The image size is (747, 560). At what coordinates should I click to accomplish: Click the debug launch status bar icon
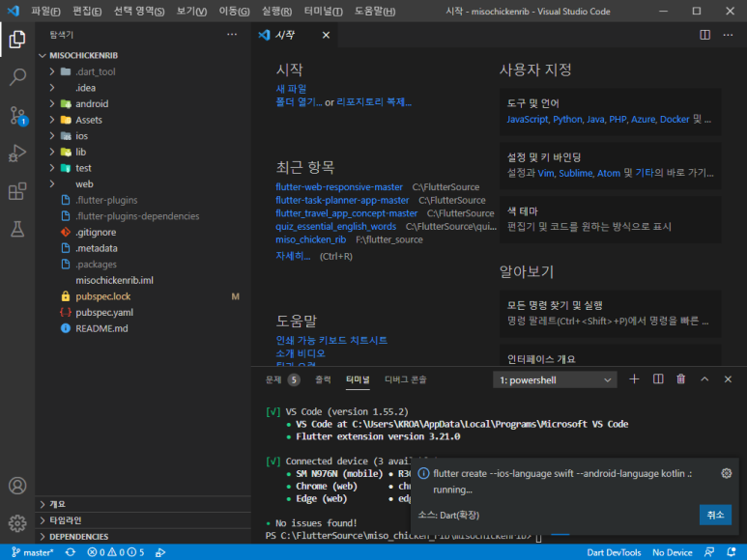click(x=160, y=552)
